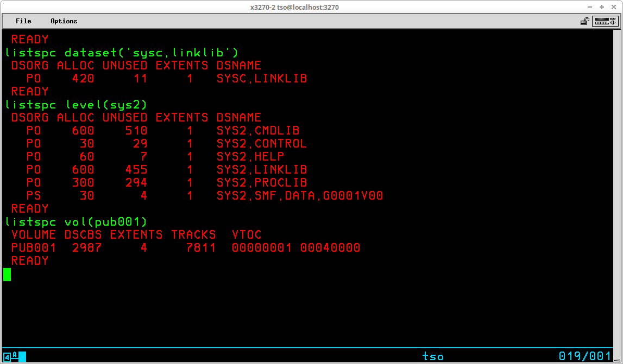Close the x3270 window
This screenshot has width=623, height=364.
click(613, 7)
